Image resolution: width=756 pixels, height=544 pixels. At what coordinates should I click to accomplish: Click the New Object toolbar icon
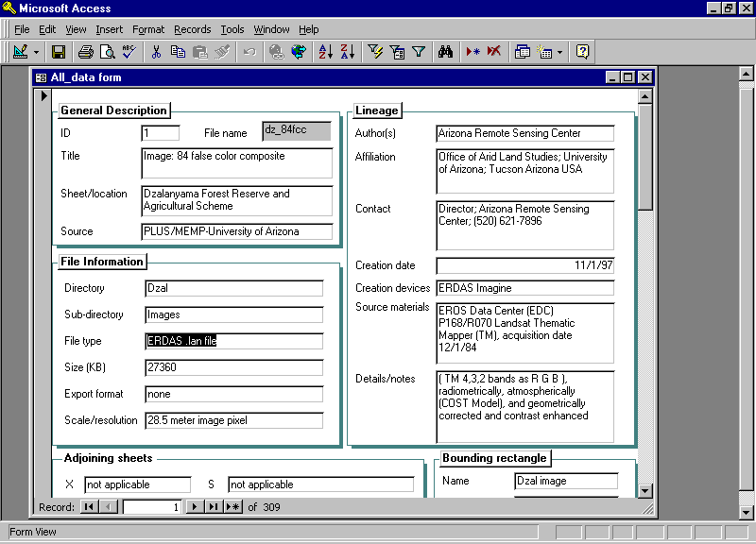pos(544,52)
